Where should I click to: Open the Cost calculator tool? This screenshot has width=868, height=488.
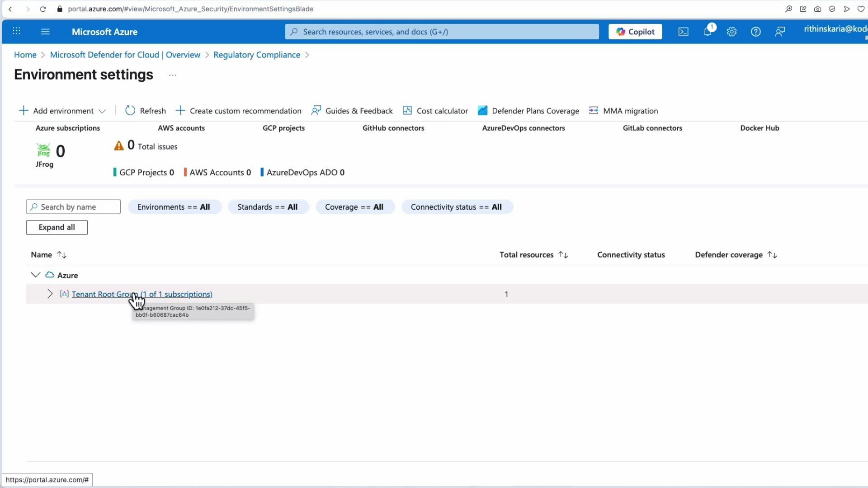407,110
